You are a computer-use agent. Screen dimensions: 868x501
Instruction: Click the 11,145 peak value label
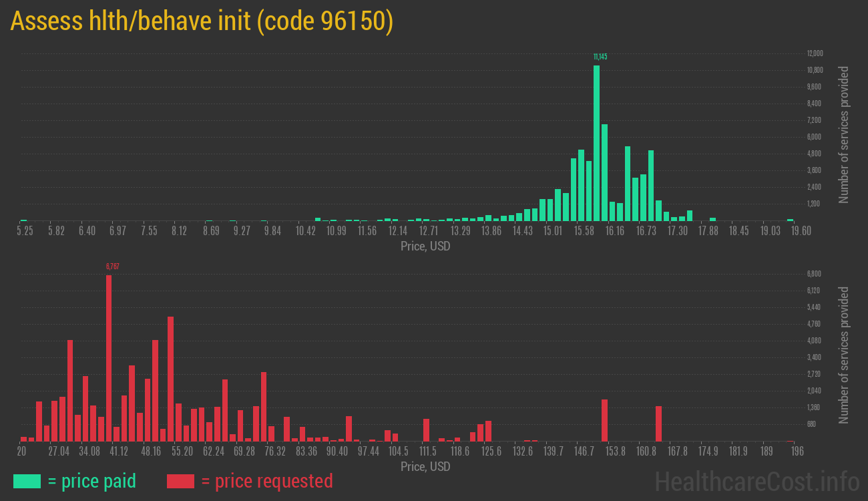pos(600,57)
